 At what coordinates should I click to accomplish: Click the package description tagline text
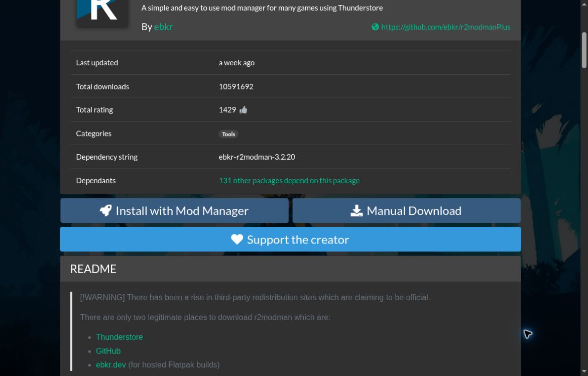[262, 8]
